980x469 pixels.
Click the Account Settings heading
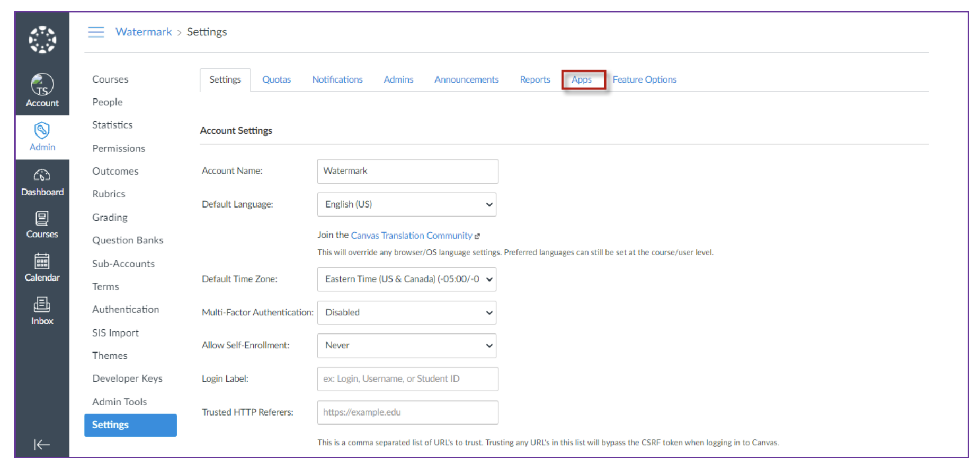click(x=236, y=131)
